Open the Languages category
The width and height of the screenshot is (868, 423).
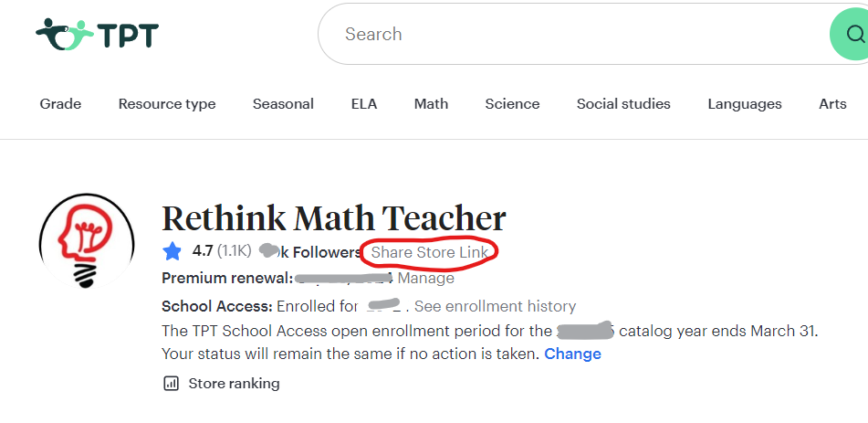click(x=744, y=104)
